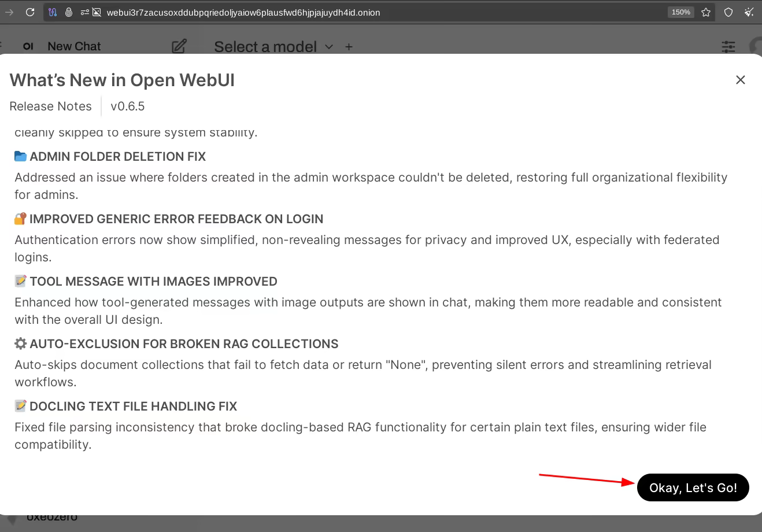762x532 pixels.
Task: Click the 'Okay, Let's Go!' button
Action: point(693,487)
